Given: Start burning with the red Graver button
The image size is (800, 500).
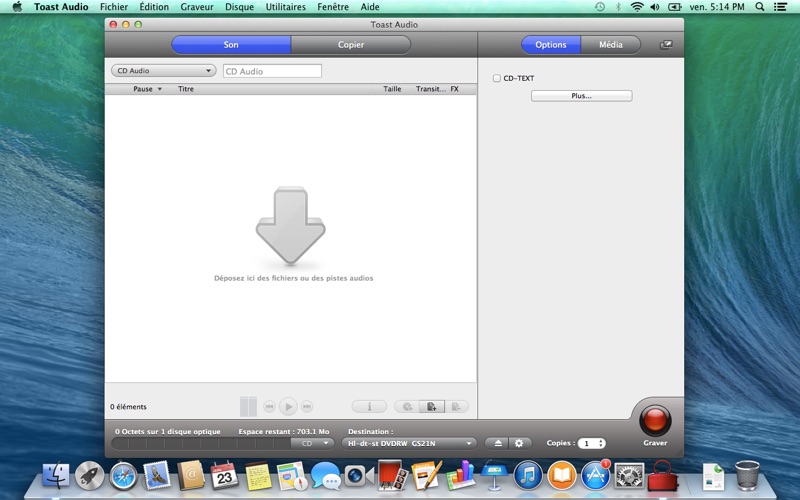Looking at the screenshot, I should tap(655, 420).
